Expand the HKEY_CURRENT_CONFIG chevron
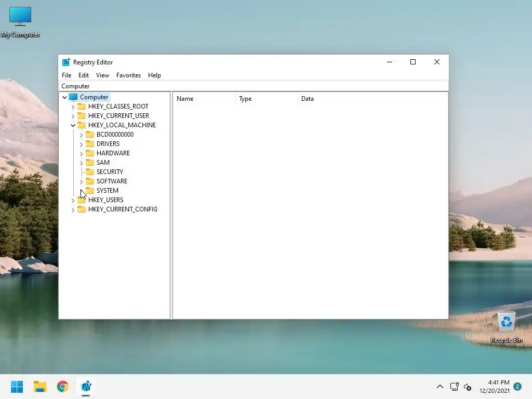This screenshot has width=532, height=399. coord(73,210)
